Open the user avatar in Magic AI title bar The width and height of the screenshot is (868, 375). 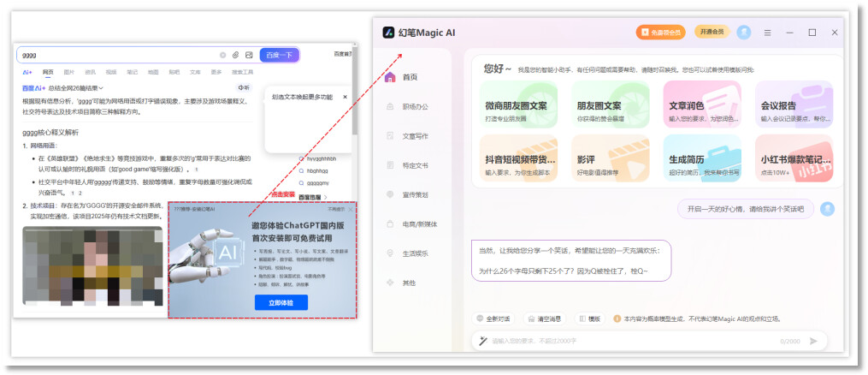click(743, 33)
